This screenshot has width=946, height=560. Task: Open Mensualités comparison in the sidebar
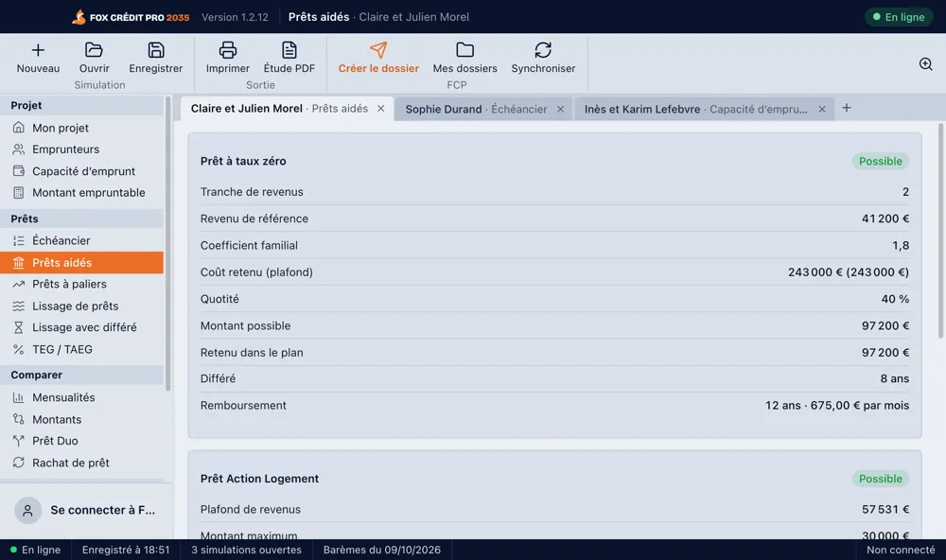tap(82, 397)
